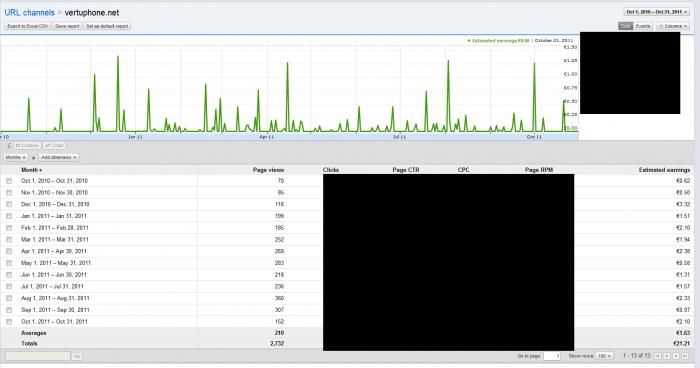Click Export to Excel CSV button
Image resolution: width=700 pixels, height=368 pixels.
point(28,26)
